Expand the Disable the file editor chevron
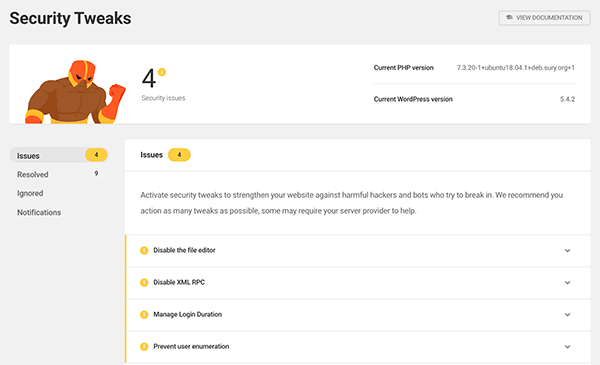The image size is (600, 365). tap(567, 251)
